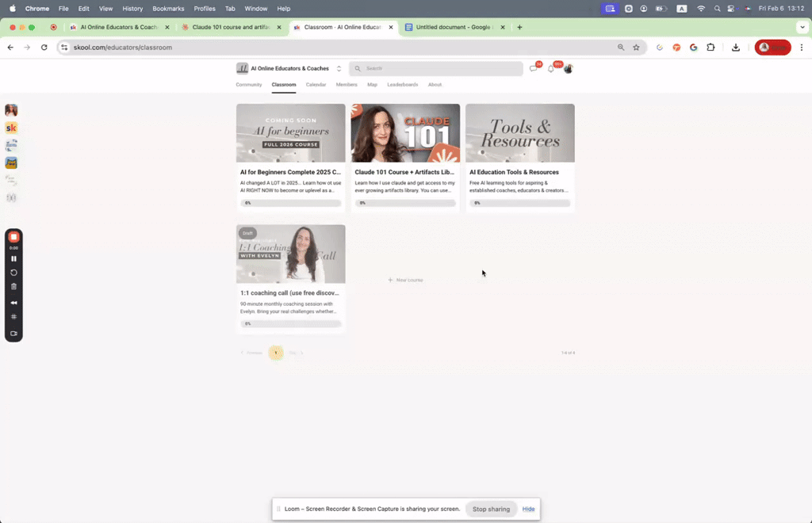Image resolution: width=812 pixels, height=523 pixels.
Task: Open the yellow cat community icon in sidebar
Action: pyautogui.click(x=11, y=163)
